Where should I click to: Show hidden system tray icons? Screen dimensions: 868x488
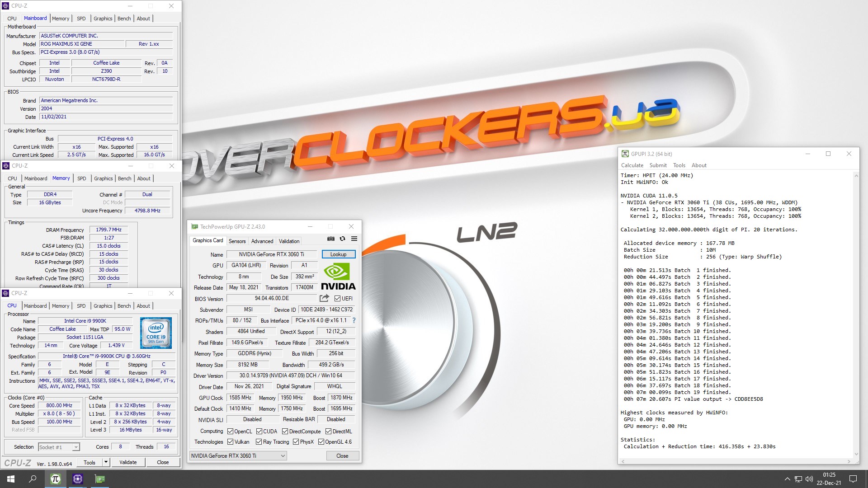[x=787, y=479]
